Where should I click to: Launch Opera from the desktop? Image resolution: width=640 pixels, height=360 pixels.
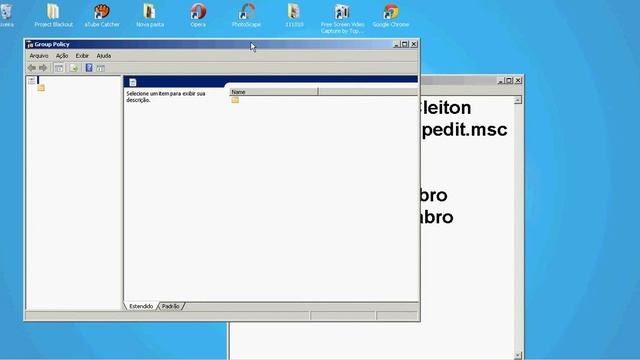[x=198, y=15]
